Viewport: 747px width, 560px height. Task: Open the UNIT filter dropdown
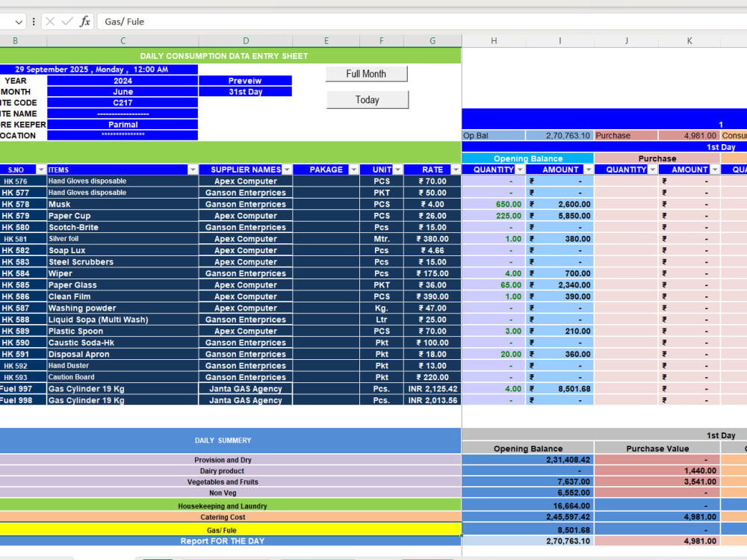398,170
